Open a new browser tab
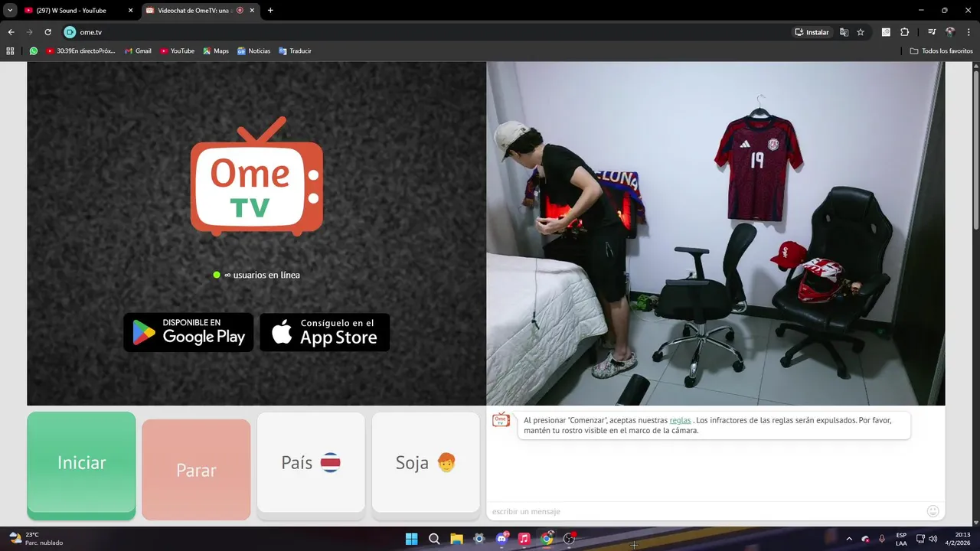 click(x=270, y=11)
